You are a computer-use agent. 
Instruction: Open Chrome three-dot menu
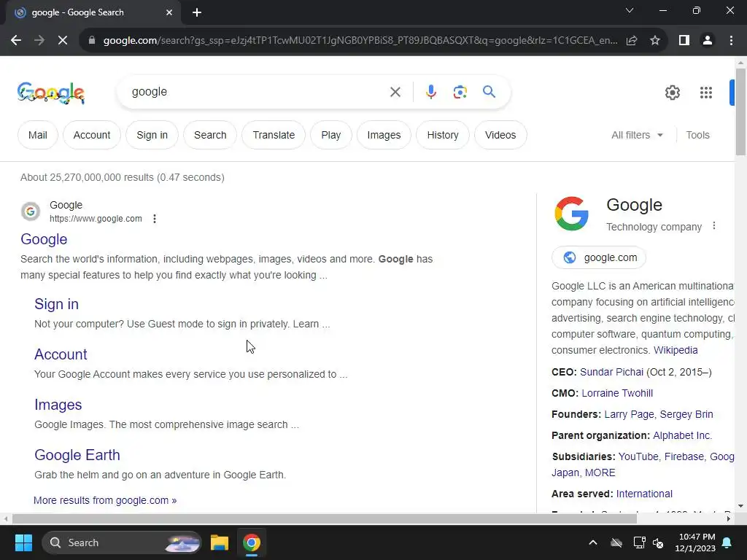point(731,41)
